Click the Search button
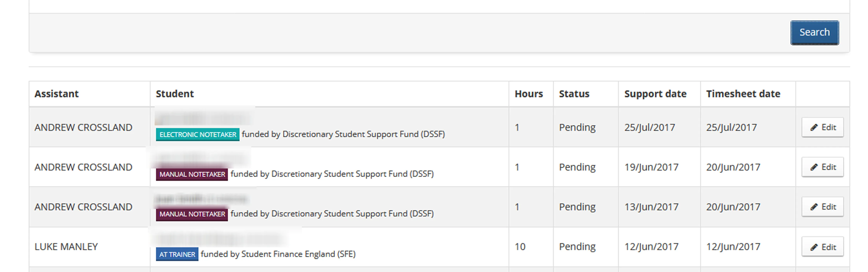The image size is (868, 272). tap(814, 32)
